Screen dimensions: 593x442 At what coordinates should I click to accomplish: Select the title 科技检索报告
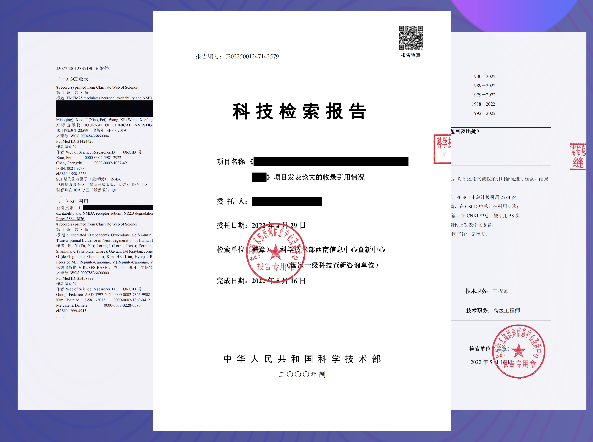[300, 111]
